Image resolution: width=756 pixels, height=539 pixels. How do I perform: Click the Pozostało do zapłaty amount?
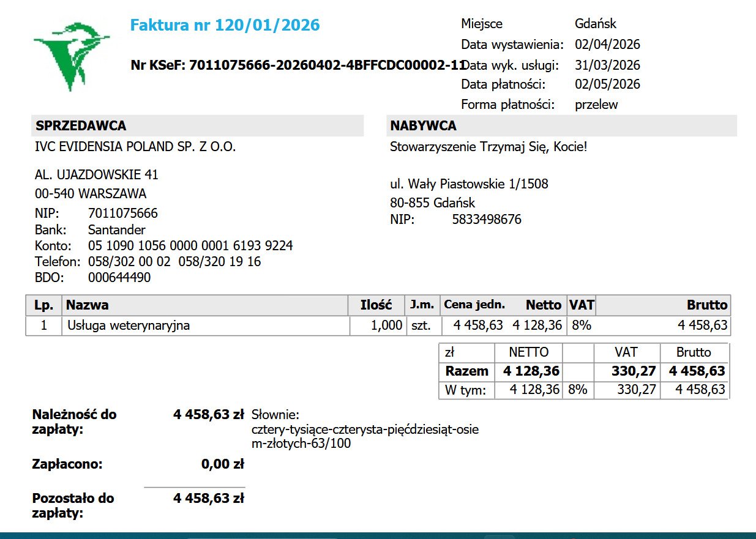[209, 499]
